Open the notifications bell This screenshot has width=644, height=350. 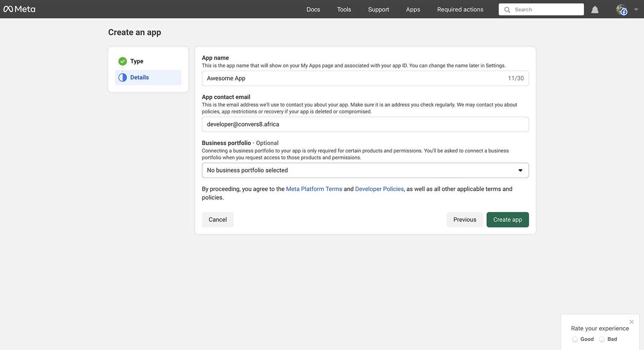coord(595,9)
